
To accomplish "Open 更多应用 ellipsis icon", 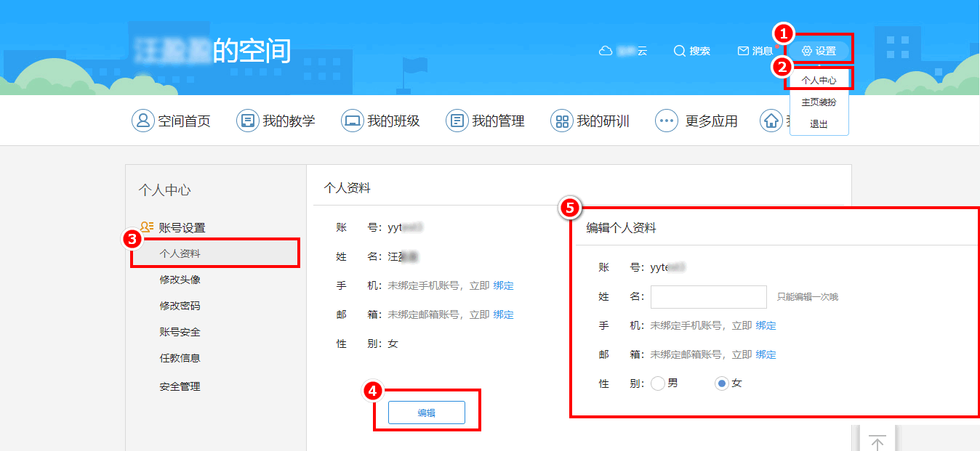I will coord(667,121).
